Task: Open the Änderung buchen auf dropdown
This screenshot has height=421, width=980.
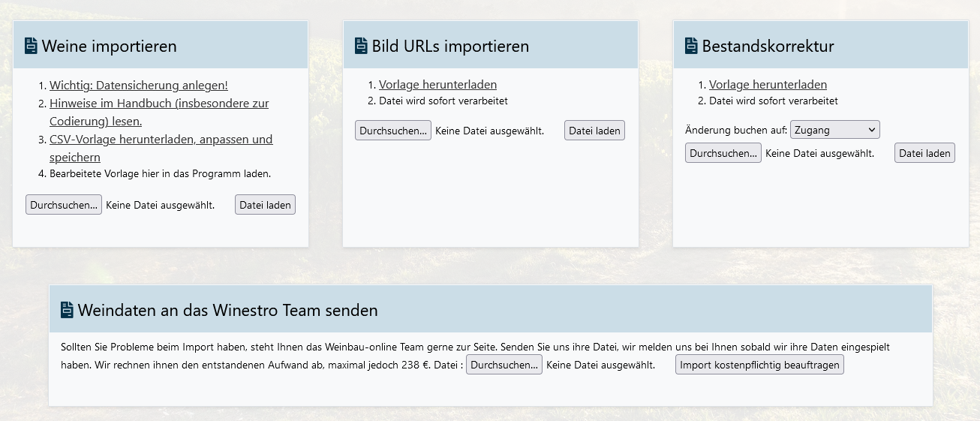Action: pos(834,130)
